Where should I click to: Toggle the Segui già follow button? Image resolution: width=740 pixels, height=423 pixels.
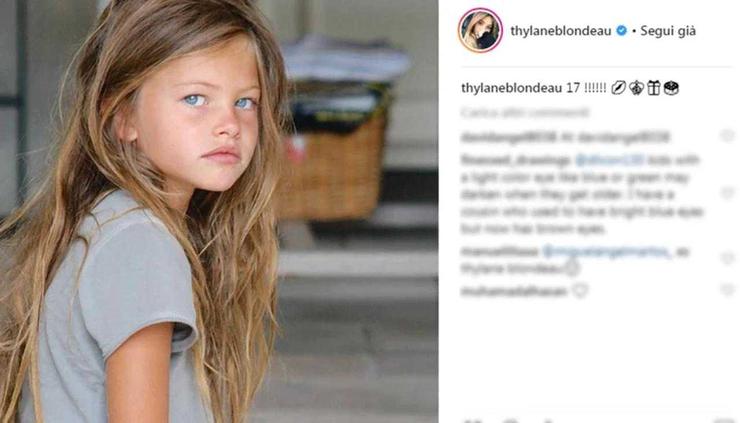point(668,31)
